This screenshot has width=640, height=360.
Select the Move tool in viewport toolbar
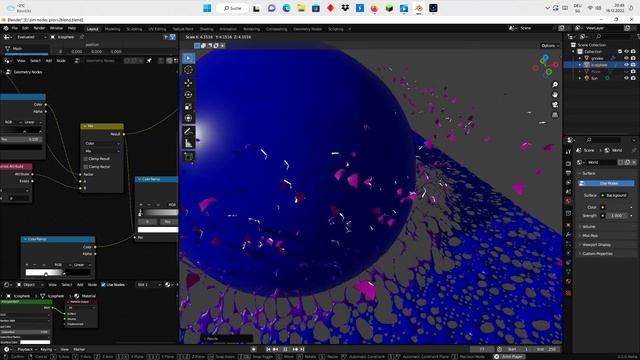pos(188,83)
